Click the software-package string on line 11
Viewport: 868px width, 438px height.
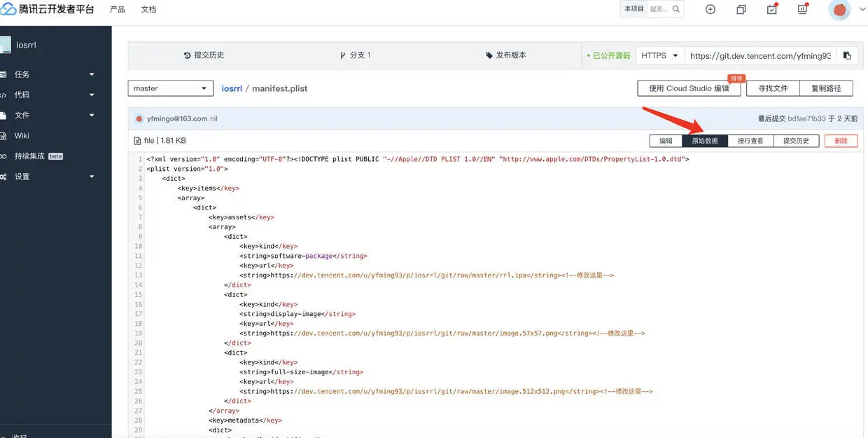pos(302,256)
